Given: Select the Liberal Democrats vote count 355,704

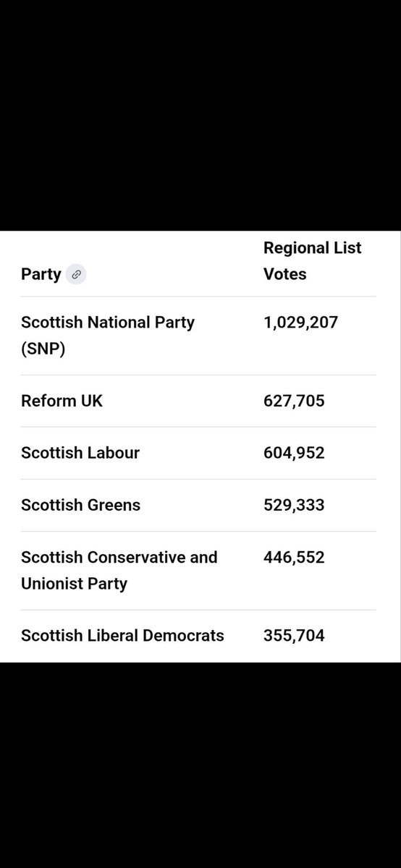Looking at the screenshot, I should pos(294,636).
